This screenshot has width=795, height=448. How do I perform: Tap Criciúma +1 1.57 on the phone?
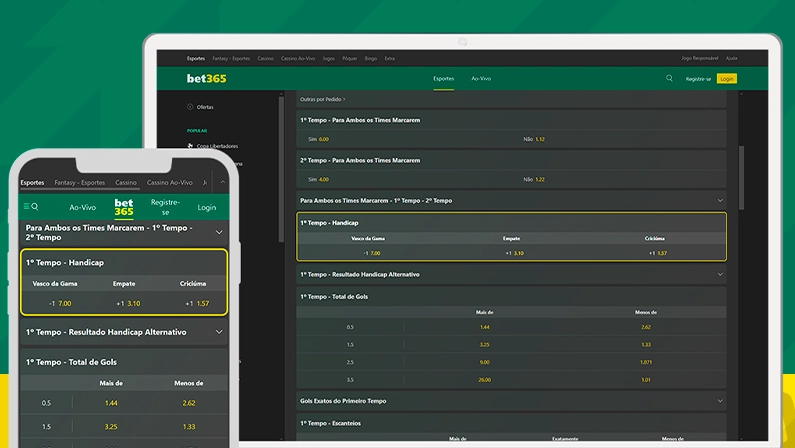[197, 304]
